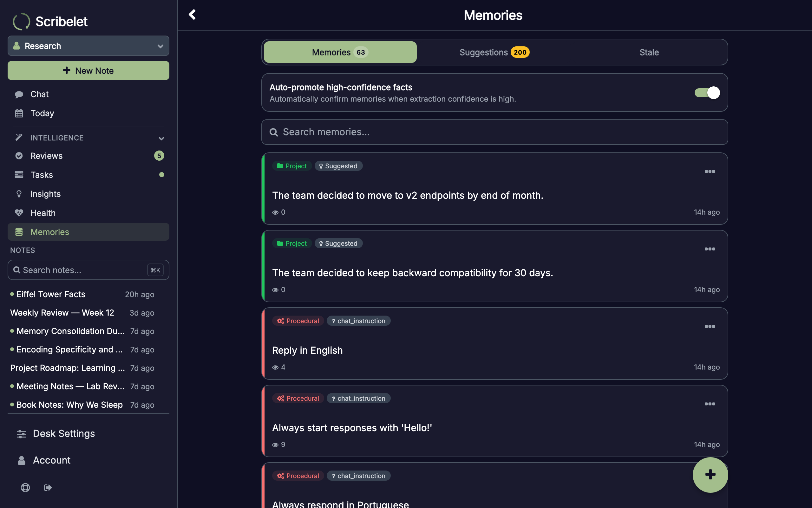Open options menu for backward compatibility memory

(x=710, y=249)
